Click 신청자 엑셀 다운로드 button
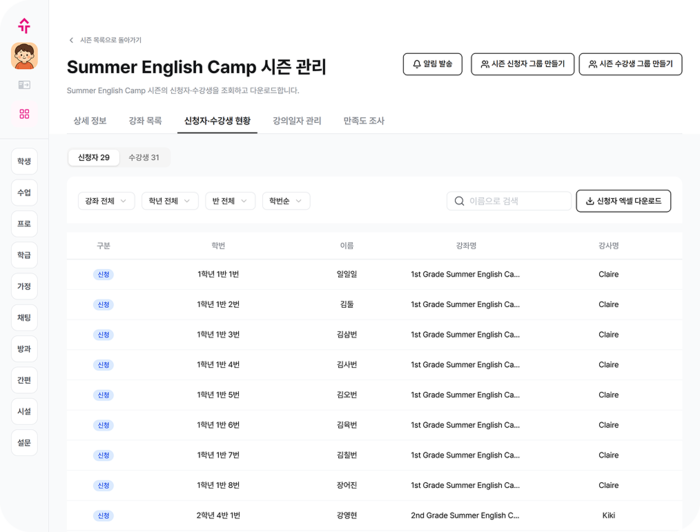Image resolution: width=700 pixels, height=532 pixels. (623, 201)
